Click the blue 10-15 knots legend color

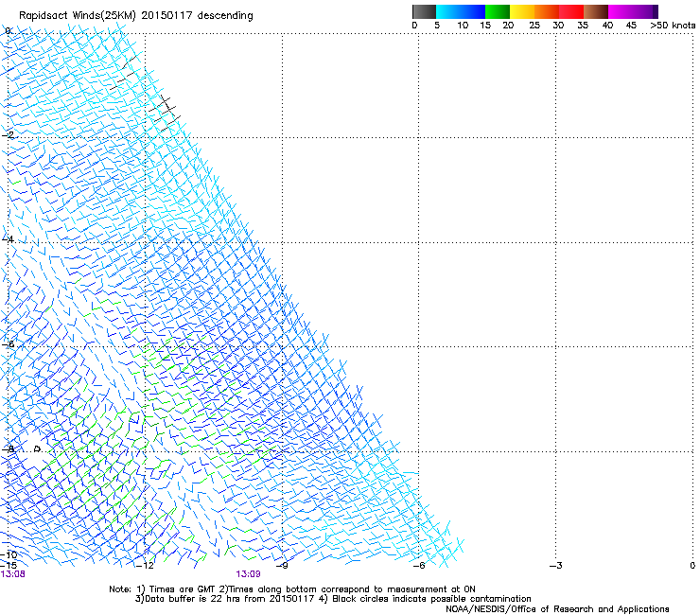click(473, 11)
